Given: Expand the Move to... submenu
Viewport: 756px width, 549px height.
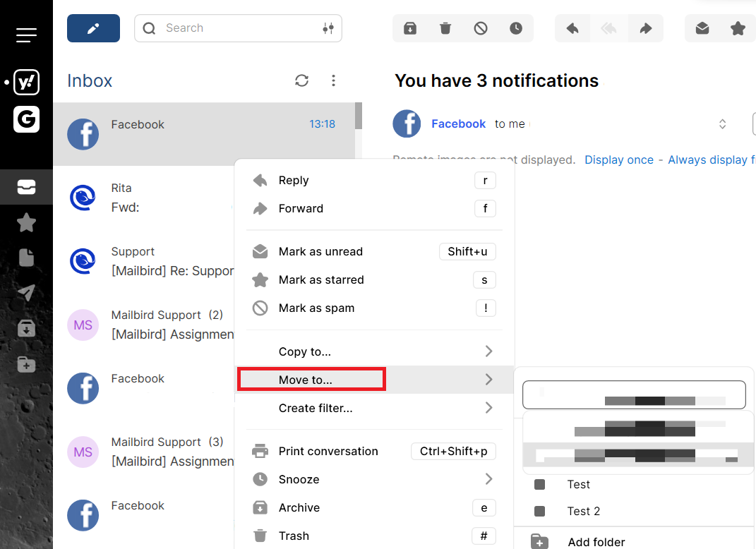Looking at the screenshot, I should 374,380.
